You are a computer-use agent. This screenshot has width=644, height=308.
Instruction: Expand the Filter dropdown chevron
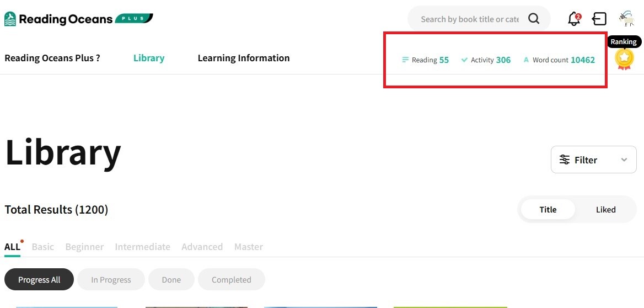click(624, 160)
